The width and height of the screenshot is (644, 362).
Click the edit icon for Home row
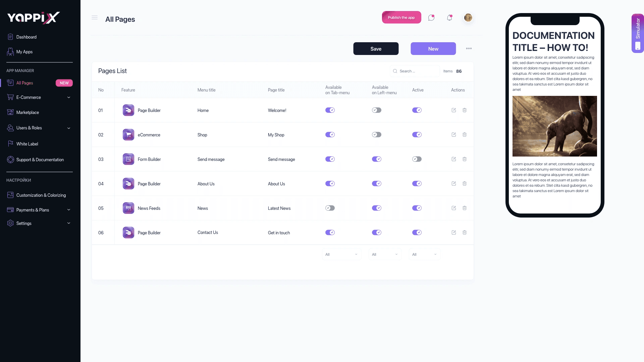click(x=454, y=110)
